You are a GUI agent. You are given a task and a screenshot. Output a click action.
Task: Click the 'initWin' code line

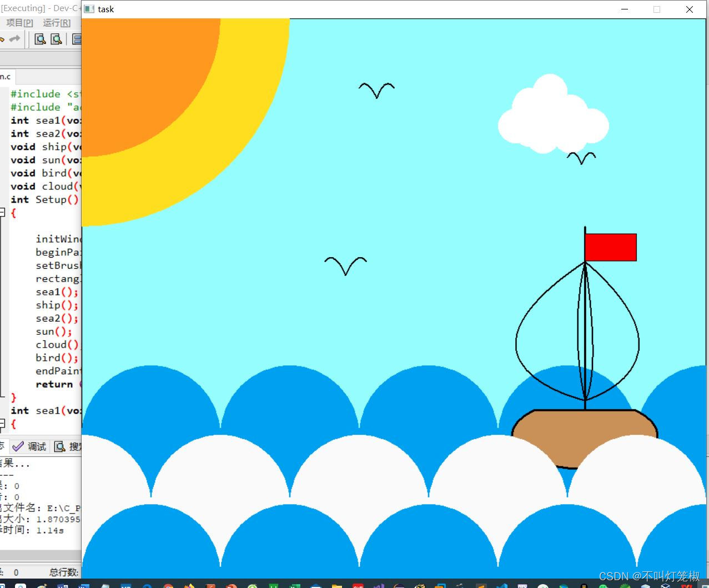click(58, 239)
